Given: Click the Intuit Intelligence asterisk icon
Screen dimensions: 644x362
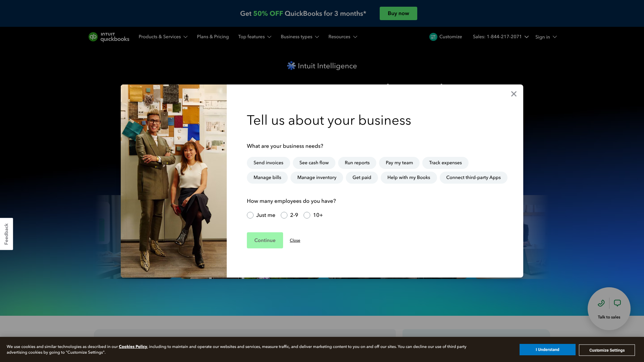Looking at the screenshot, I should tap(291, 66).
